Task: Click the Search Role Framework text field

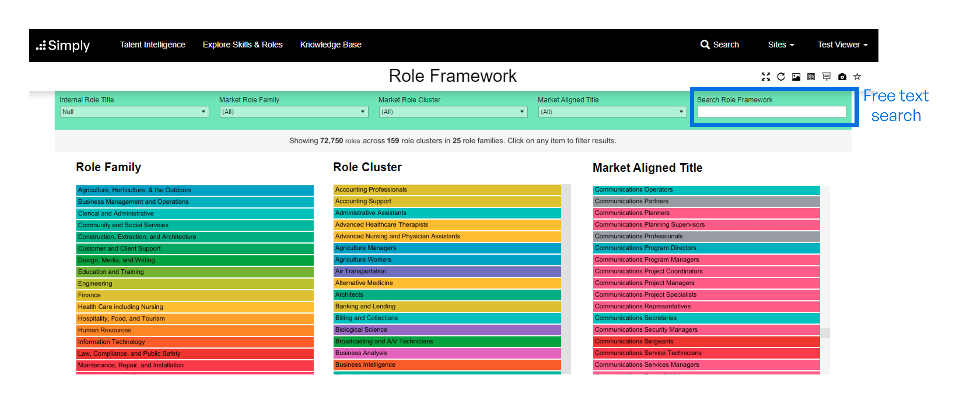Action: click(772, 112)
